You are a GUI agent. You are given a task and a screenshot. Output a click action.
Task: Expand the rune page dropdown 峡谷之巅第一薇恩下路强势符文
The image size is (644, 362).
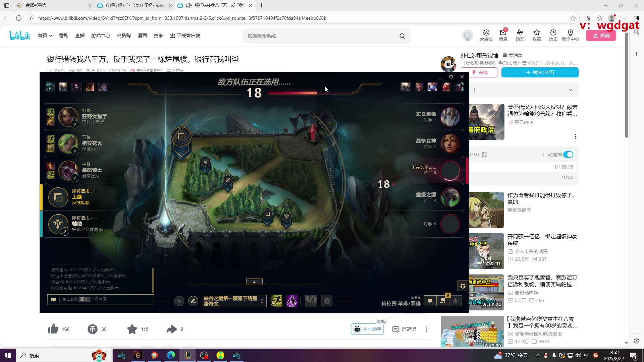(234, 301)
